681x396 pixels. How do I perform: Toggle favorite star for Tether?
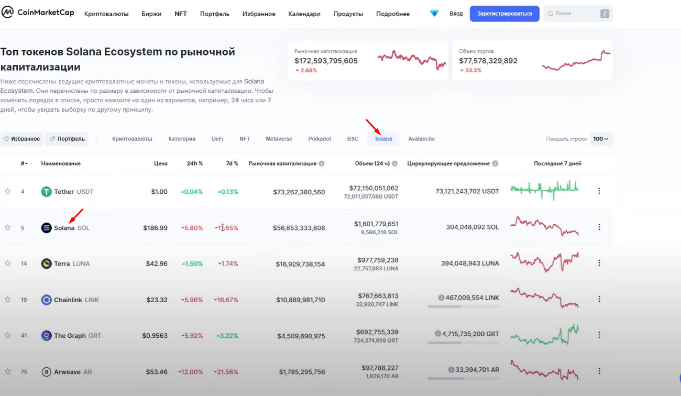pyautogui.click(x=7, y=191)
